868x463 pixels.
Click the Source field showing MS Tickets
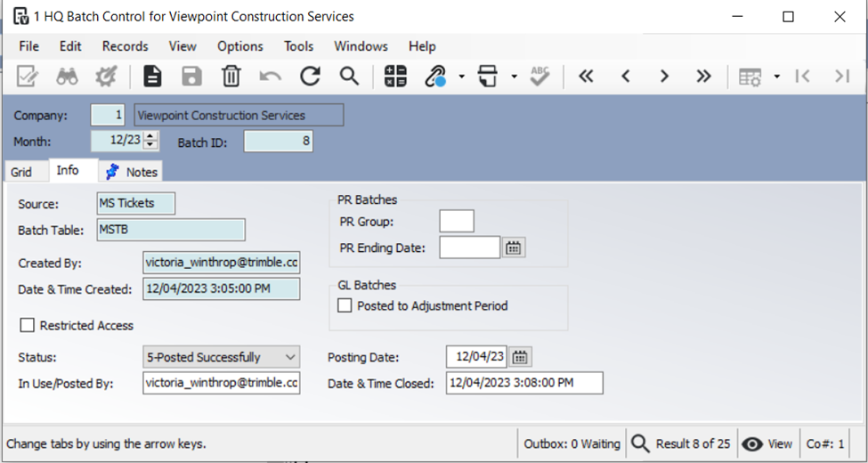click(x=136, y=203)
